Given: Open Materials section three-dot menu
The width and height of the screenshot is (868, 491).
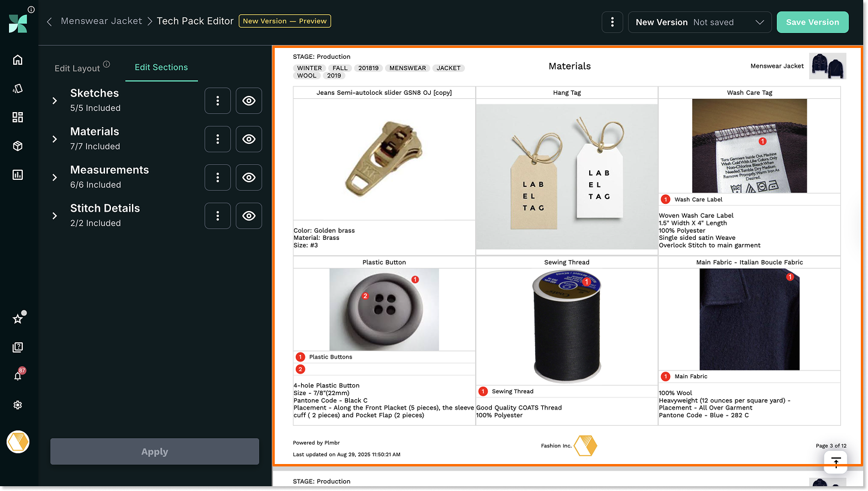Looking at the screenshot, I should [x=218, y=139].
